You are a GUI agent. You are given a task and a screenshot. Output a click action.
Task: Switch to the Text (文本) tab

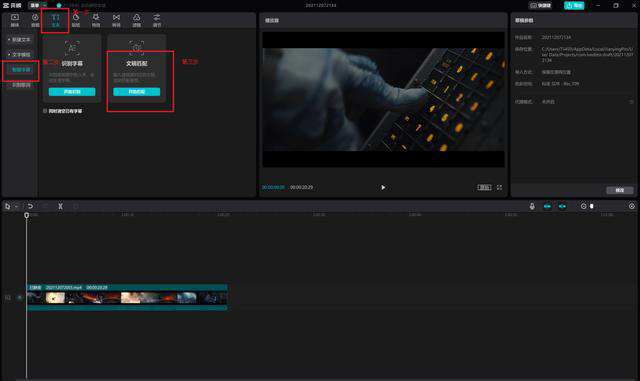(x=56, y=20)
